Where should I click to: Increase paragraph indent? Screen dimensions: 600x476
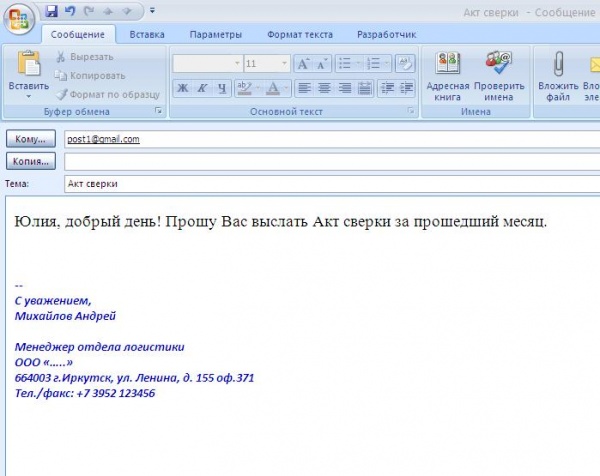coord(406,88)
